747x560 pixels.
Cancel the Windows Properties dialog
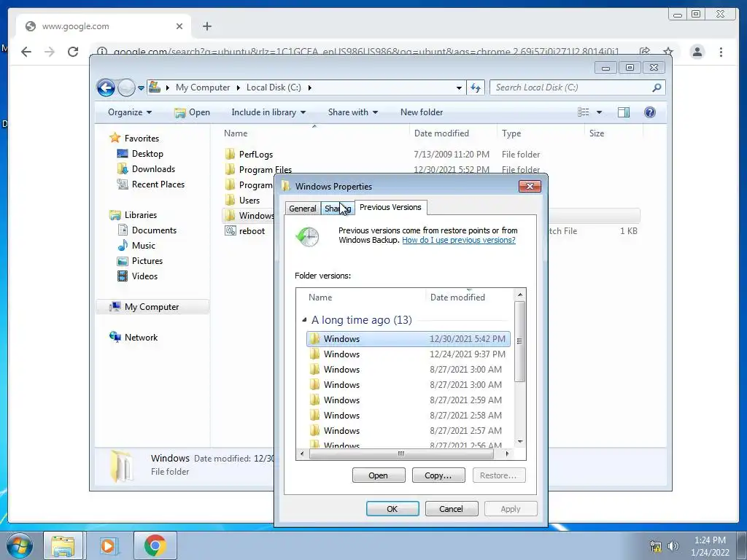coord(451,508)
